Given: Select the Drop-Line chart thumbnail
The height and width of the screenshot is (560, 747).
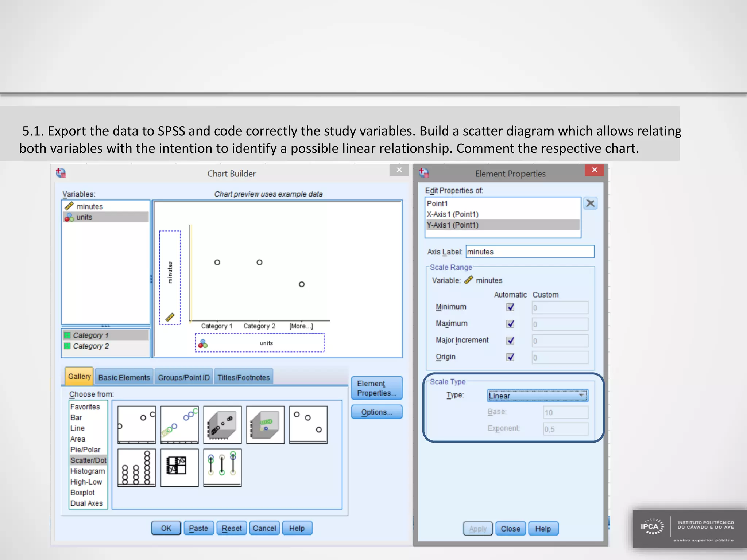Looking at the screenshot, I should point(222,468).
